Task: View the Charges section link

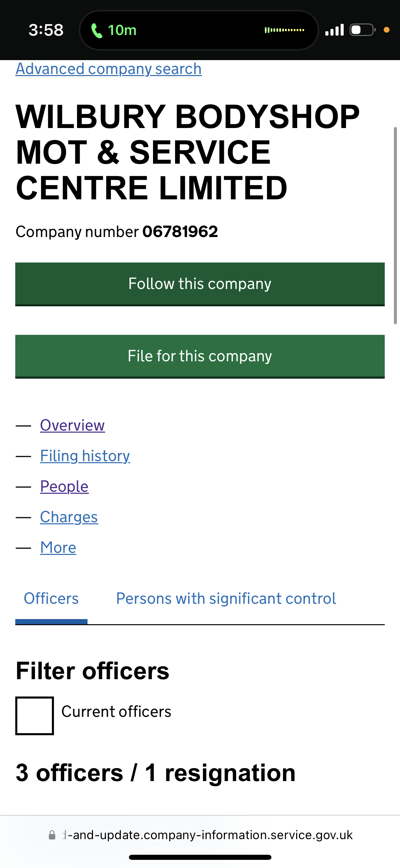Action: (69, 517)
